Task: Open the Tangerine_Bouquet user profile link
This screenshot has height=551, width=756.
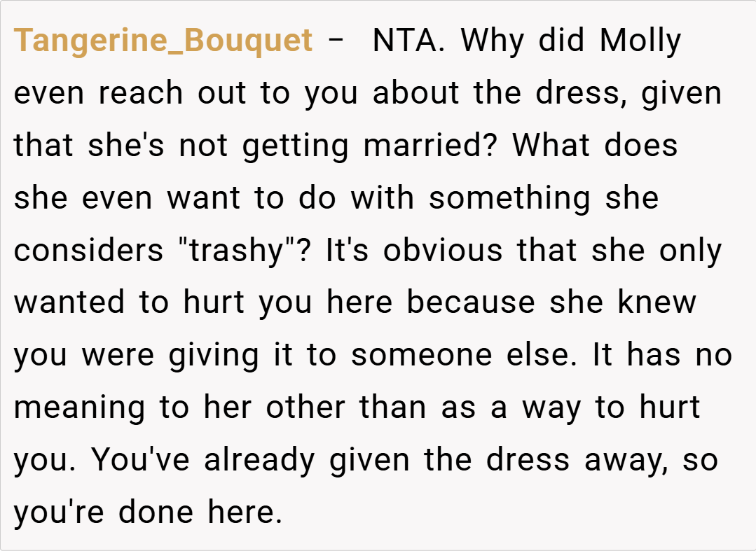Action: [x=163, y=41]
